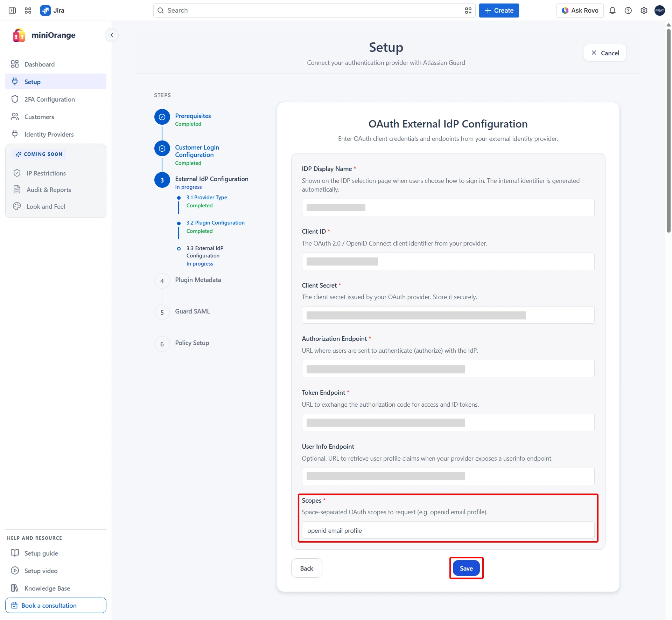This screenshot has width=672, height=620.
Task: Select Policy Setup step 6
Action: (x=192, y=343)
